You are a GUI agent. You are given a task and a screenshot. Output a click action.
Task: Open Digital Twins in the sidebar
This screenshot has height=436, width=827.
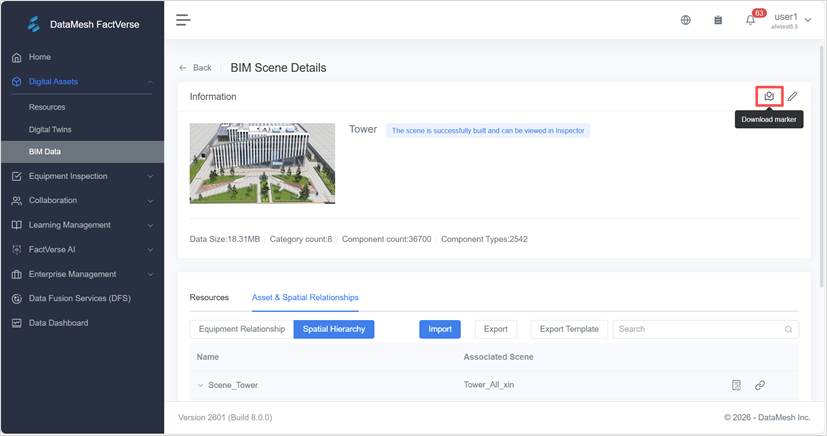coord(50,129)
